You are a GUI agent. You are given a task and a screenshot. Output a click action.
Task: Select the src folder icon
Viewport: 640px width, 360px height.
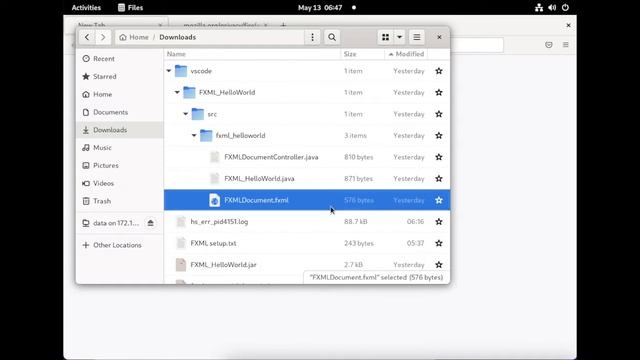pyautogui.click(x=198, y=114)
